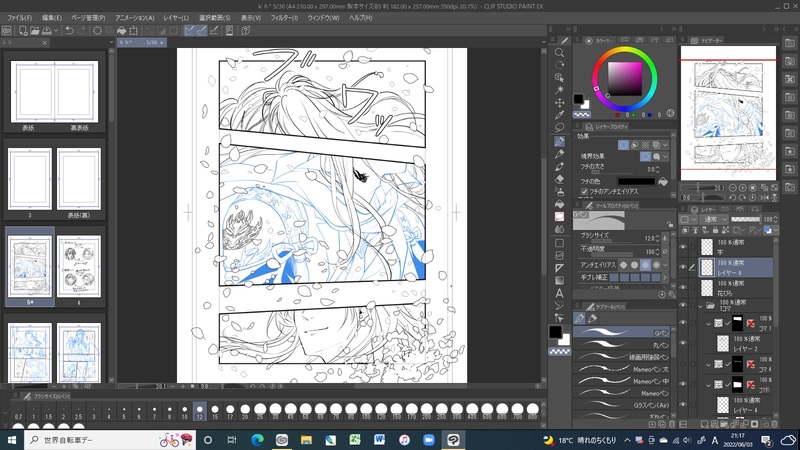Hide the レイヤー 2 layer via eye icon
800x450 pixels.
pos(683,343)
